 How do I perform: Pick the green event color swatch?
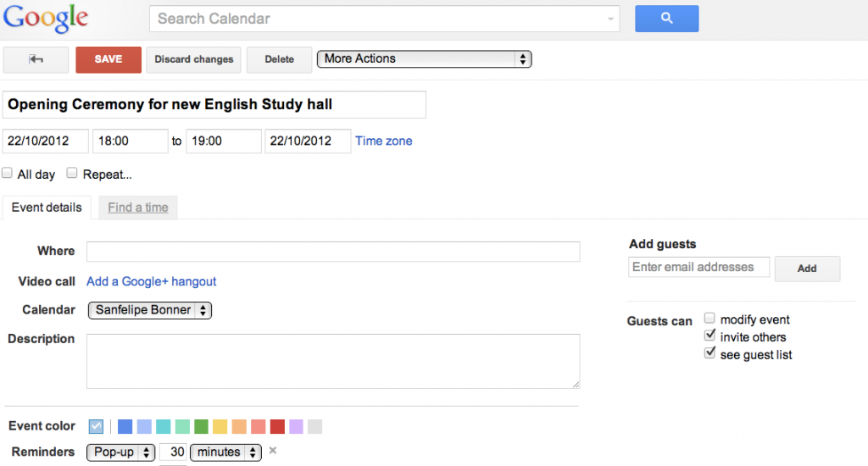click(201, 426)
